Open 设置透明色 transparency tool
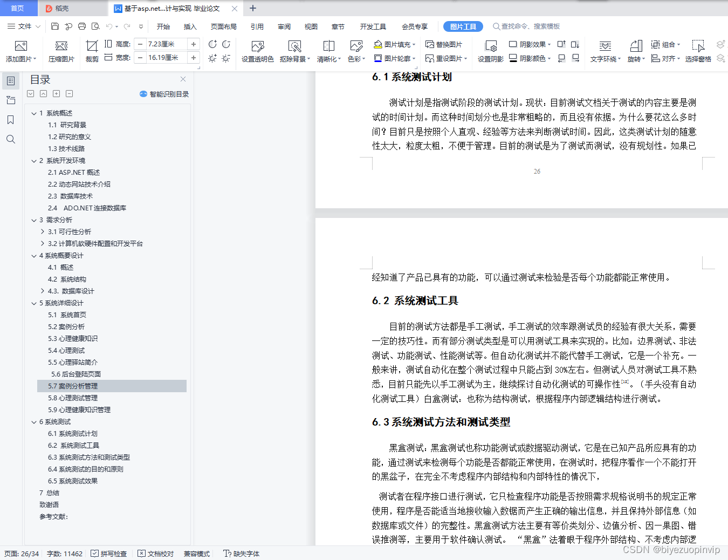 coord(257,51)
